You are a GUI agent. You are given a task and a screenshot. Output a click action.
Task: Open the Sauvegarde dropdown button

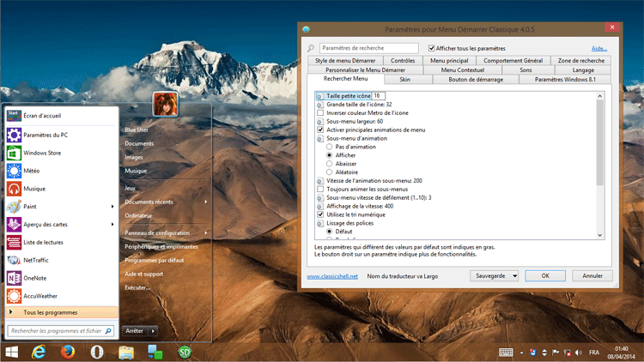pyautogui.click(x=495, y=275)
